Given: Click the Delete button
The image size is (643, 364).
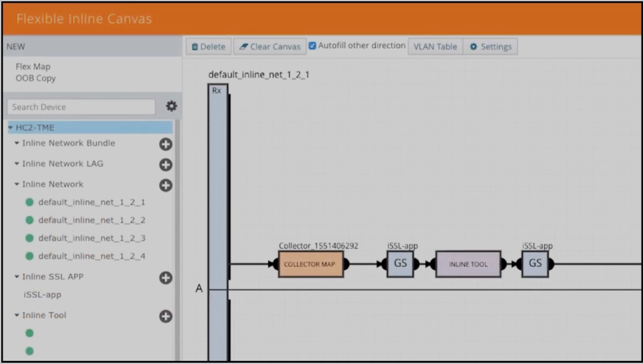Looking at the screenshot, I should coord(209,47).
